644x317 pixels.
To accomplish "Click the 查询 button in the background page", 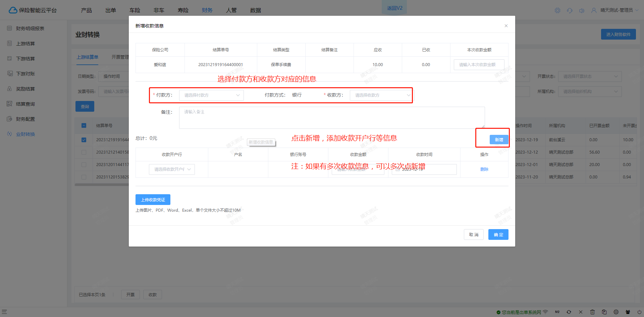I will tap(85, 107).
